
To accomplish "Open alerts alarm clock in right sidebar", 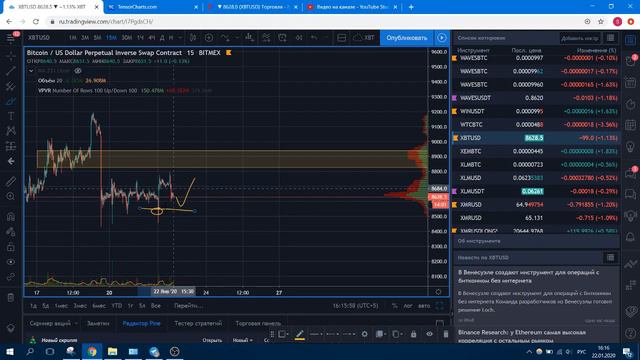I will [630, 60].
